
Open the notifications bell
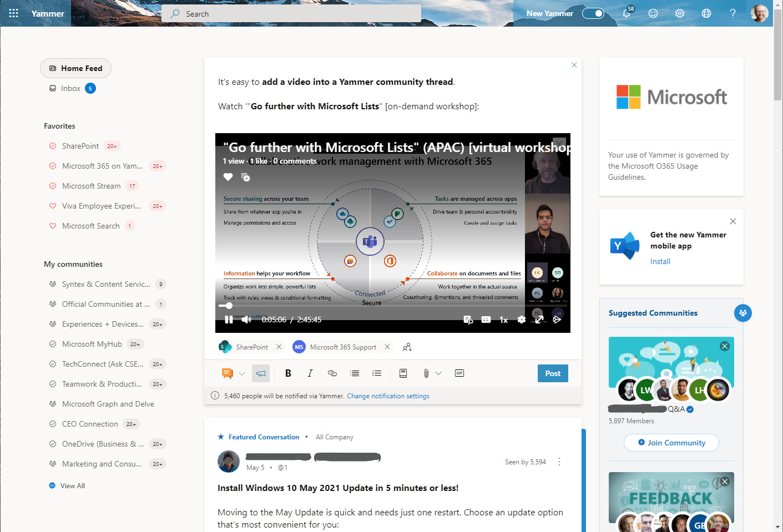(x=627, y=13)
